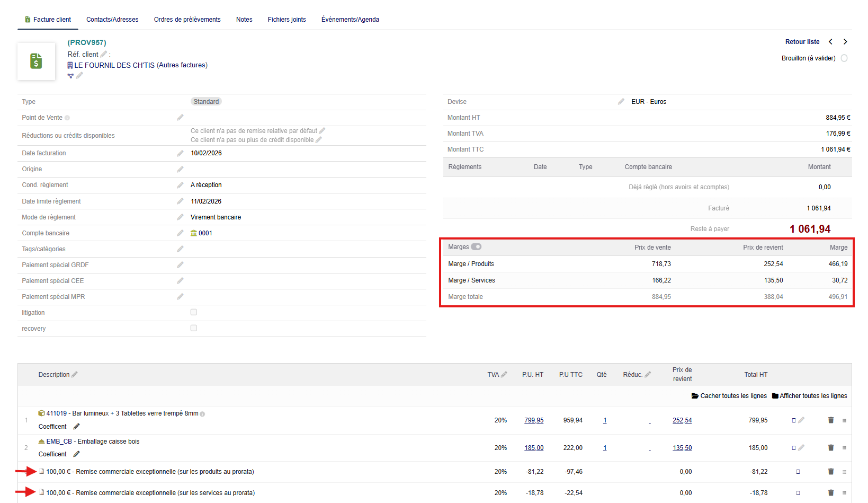The width and height of the screenshot is (868, 503).
Task: Hide all lines via Cacher toutes les lignes
Action: click(729, 396)
